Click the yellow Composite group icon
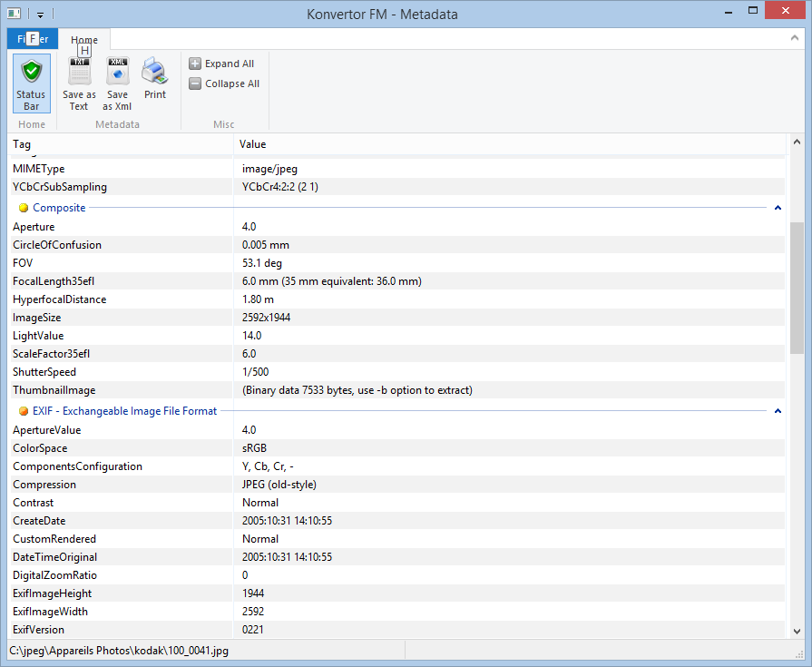The width and height of the screenshot is (812, 667). [x=24, y=208]
